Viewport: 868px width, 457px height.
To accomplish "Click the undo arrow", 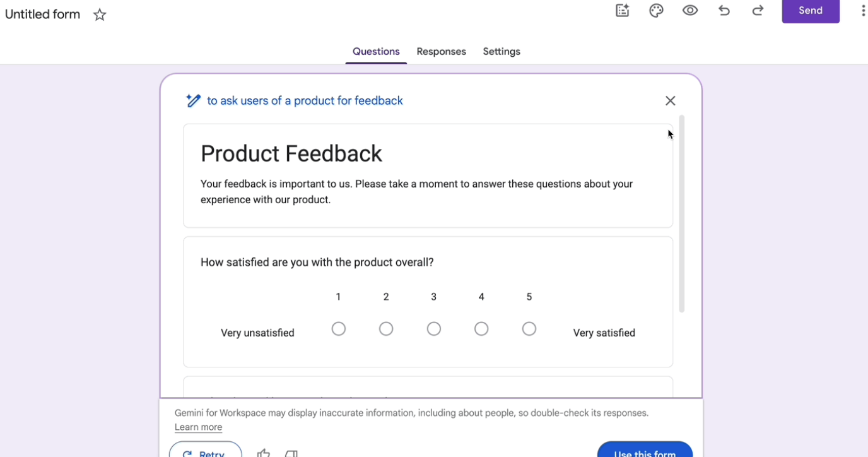I will tap(724, 11).
